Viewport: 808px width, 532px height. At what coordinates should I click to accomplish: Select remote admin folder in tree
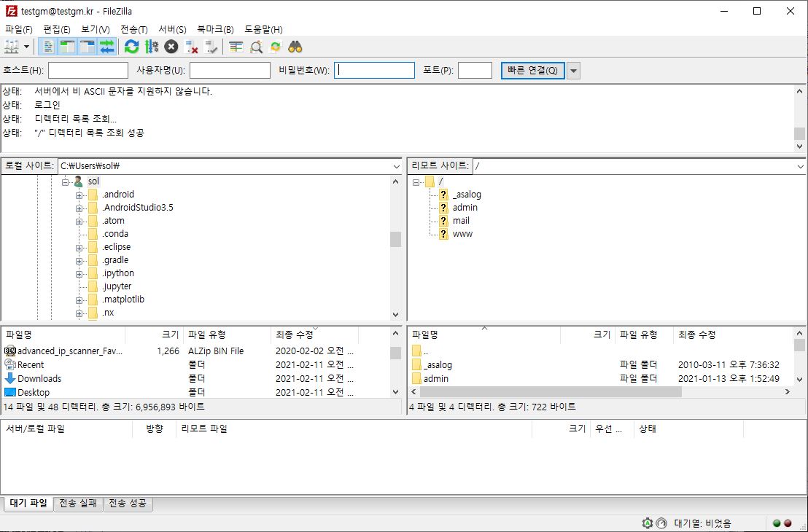(x=465, y=208)
